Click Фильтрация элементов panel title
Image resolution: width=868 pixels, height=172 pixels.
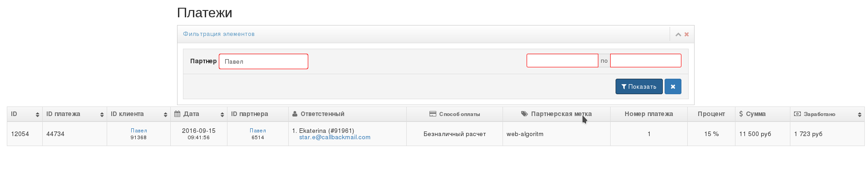pos(219,34)
